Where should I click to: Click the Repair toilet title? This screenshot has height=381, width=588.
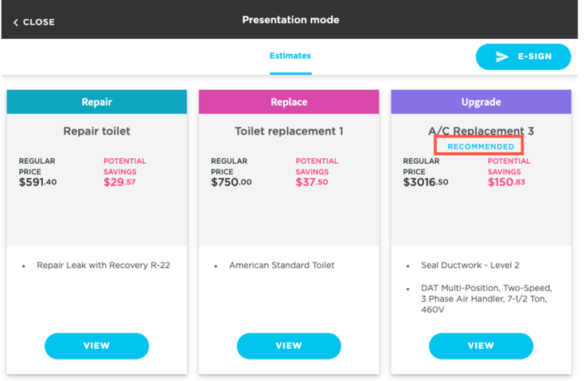click(97, 131)
